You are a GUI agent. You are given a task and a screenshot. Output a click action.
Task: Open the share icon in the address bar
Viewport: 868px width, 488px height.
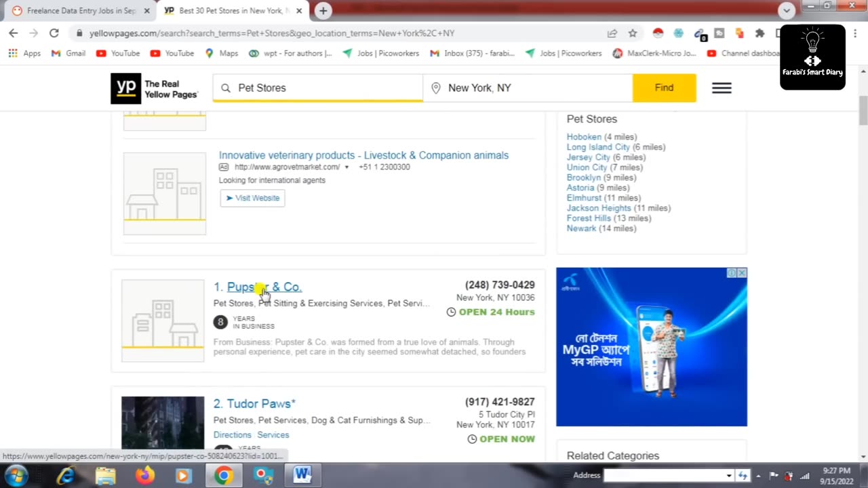coord(612,33)
